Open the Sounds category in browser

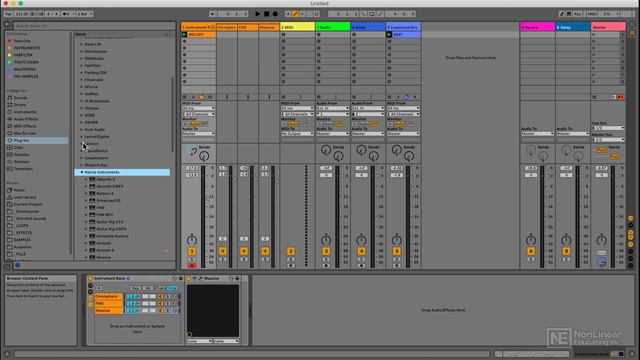[x=20, y=98]
